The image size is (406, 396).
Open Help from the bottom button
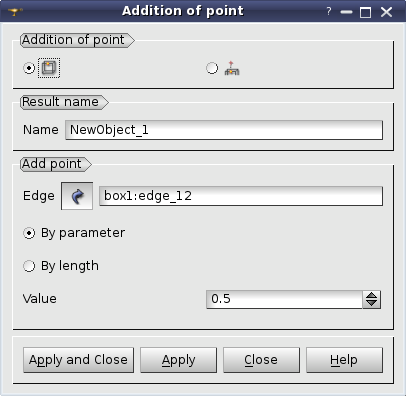(x=344, y=360)
